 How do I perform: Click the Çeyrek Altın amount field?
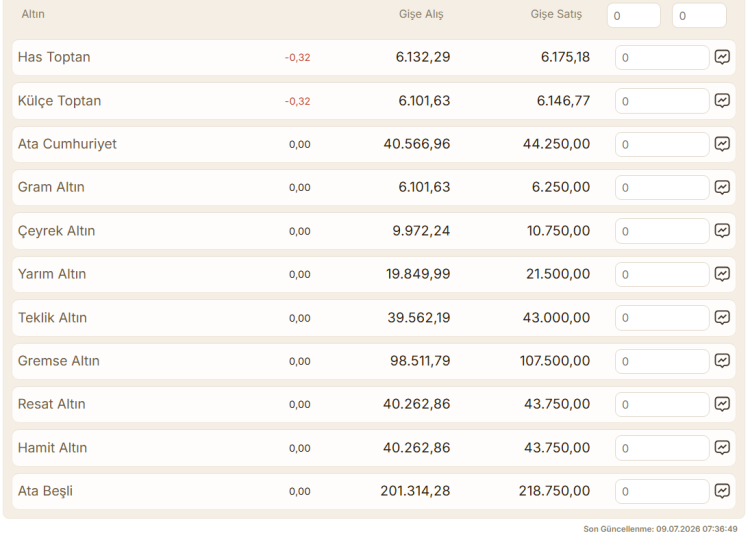click(662, 231)
